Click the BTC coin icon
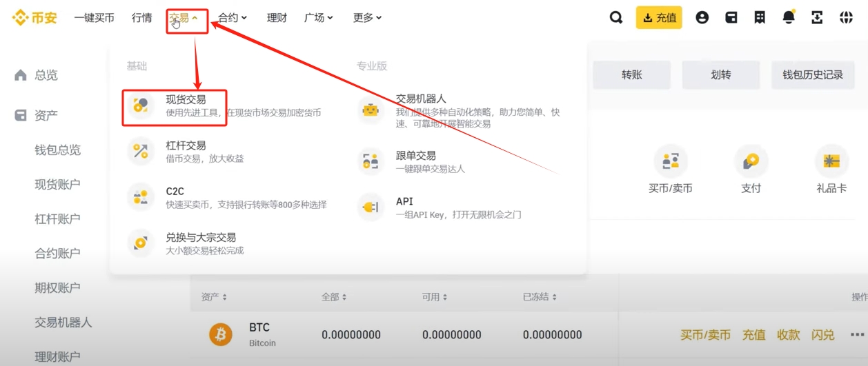The image size is (868, 366). click(221, 334)
